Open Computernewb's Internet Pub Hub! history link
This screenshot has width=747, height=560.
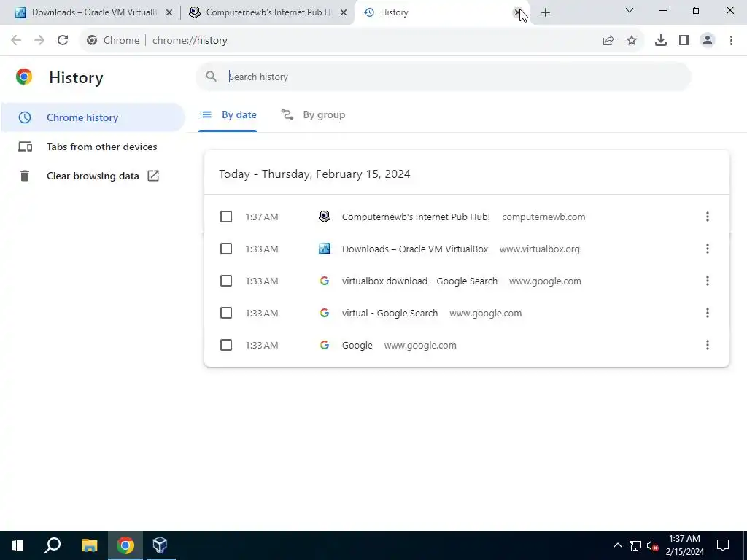point(416,217)
